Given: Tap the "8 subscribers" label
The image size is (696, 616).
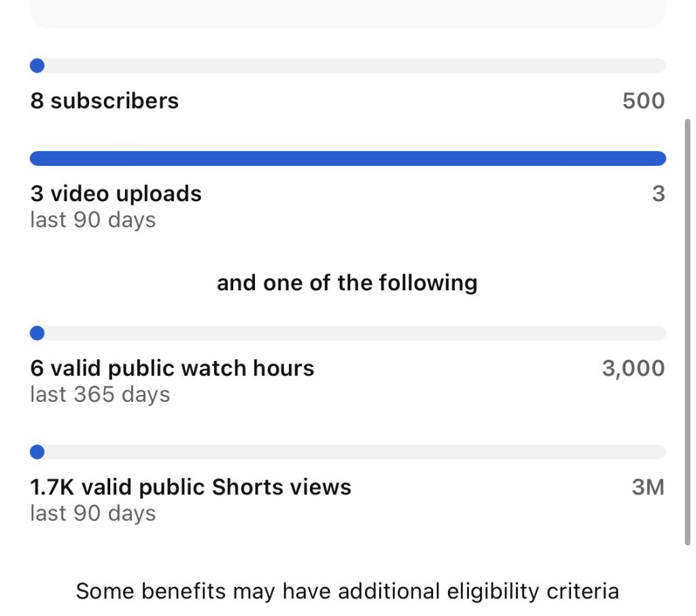Looking at the screenshot, I should [105, 101].
